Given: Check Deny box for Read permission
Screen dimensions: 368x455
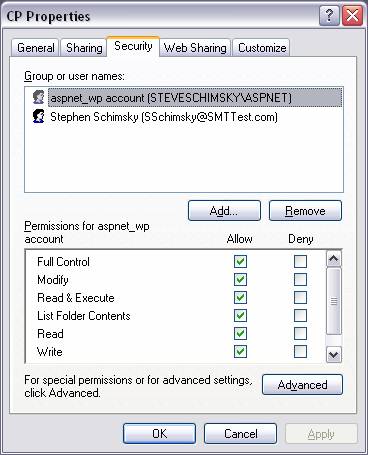Looking at the screenshot, I should (x=300, y=333).
